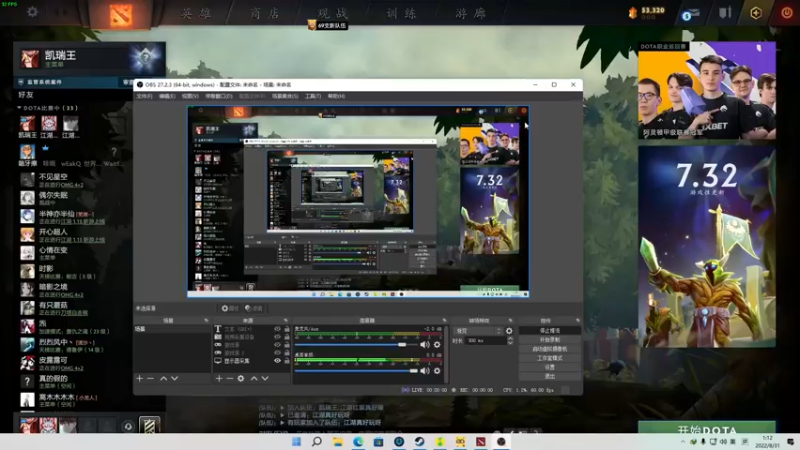Add a new source with the plus icon
Viewport: 800px width, 450px height.
click(x=219, y=379)
